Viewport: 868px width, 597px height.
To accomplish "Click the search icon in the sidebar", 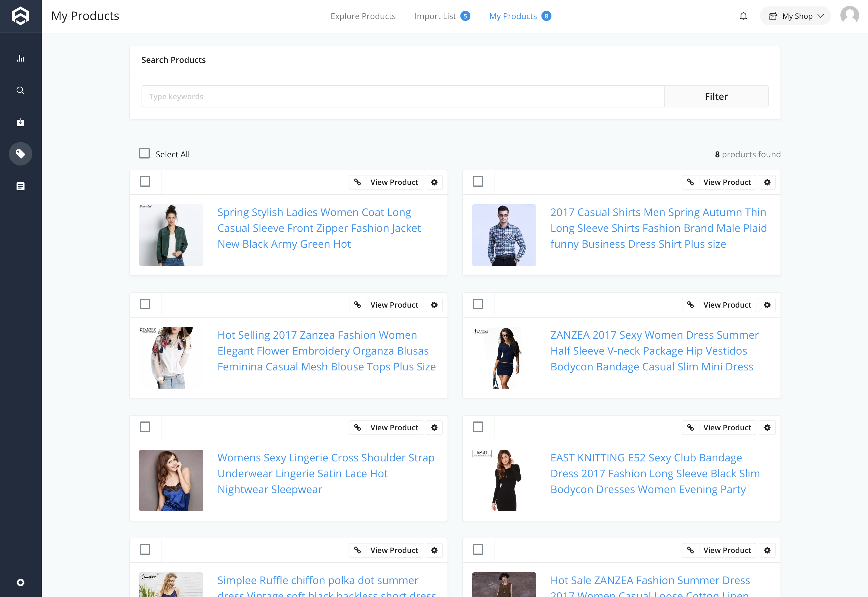I will pyautogui.click(x=21, y=90).
